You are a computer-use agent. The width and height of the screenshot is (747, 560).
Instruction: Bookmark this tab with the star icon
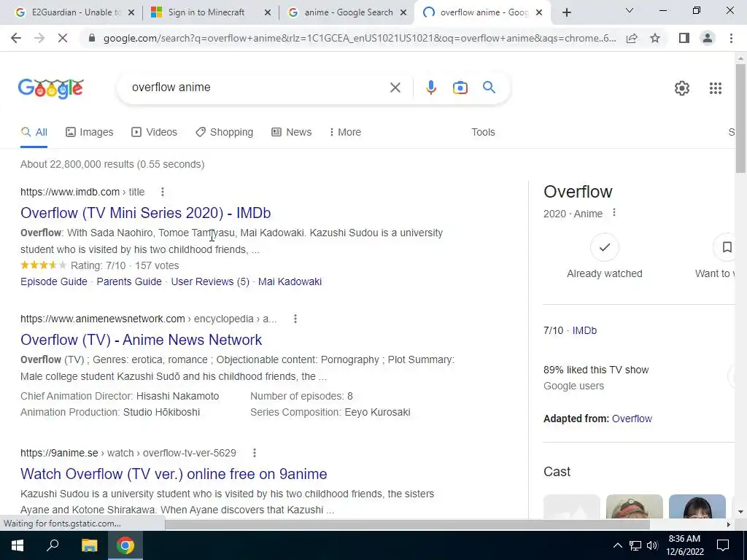point(655,38)
